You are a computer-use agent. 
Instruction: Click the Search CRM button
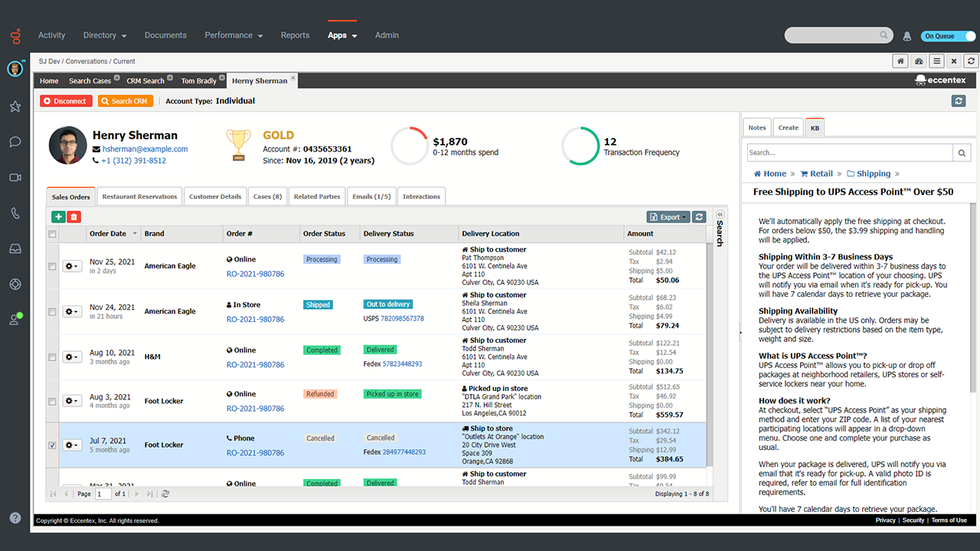[x=126, y=101]
